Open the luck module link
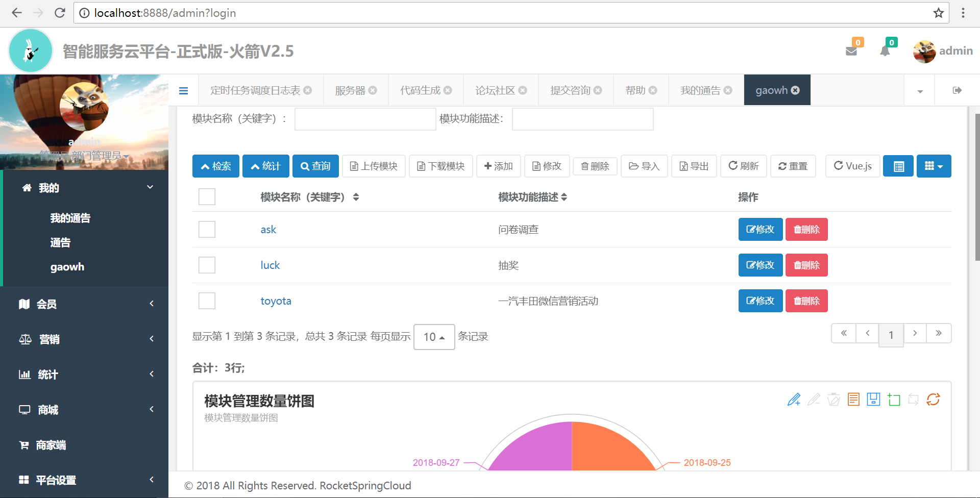The image size is (980, 498). (270, 265)
